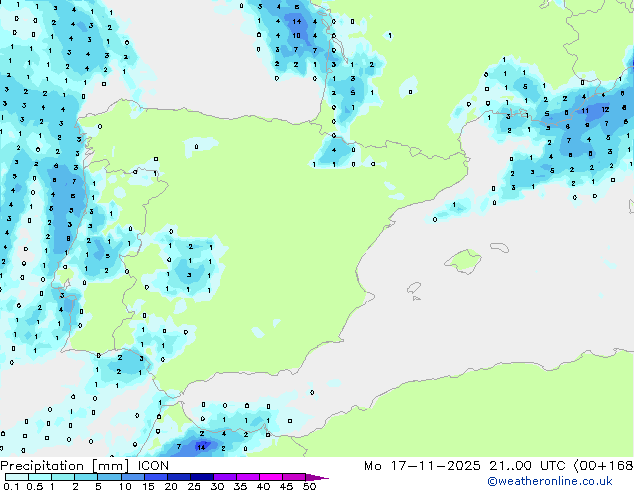
Task: Pick the 45–50 mm legend swatch
Action: click(294, 477)
